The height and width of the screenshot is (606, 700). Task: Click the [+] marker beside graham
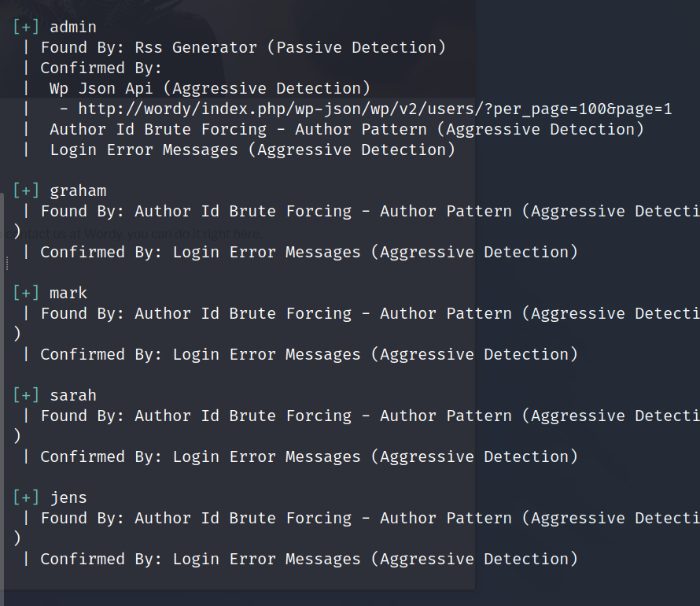coord(26,190)
